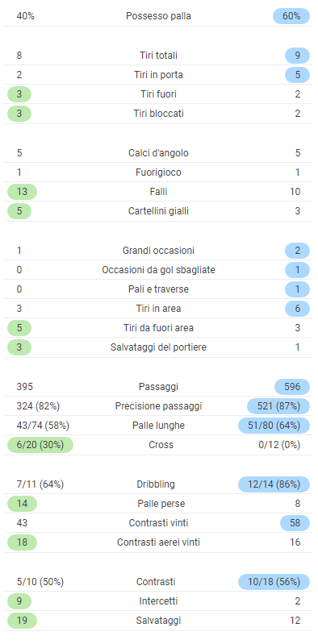Image resolution: width=318 pixels, height=644 pixels.
Task: Click the 6/20 (30%) Cross badge
Action: tap(40, 444)
